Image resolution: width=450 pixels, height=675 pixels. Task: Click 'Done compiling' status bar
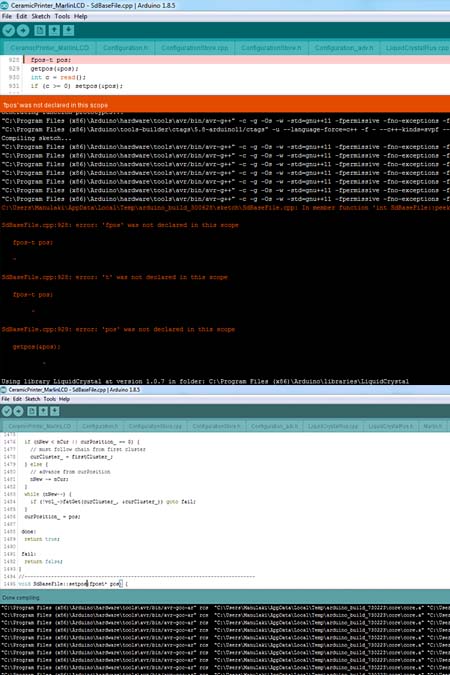(x=225, y=597)
